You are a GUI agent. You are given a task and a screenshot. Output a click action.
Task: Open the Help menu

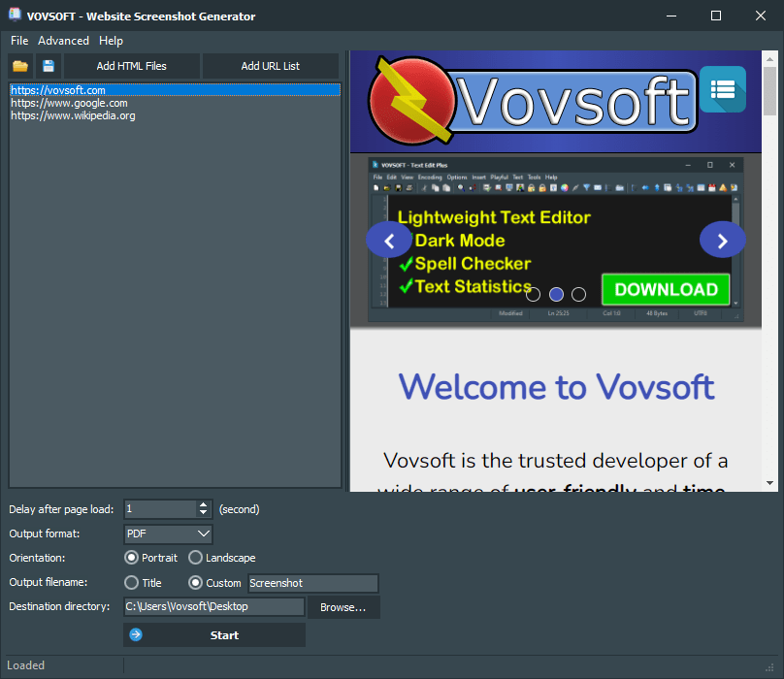pos(111,41)
